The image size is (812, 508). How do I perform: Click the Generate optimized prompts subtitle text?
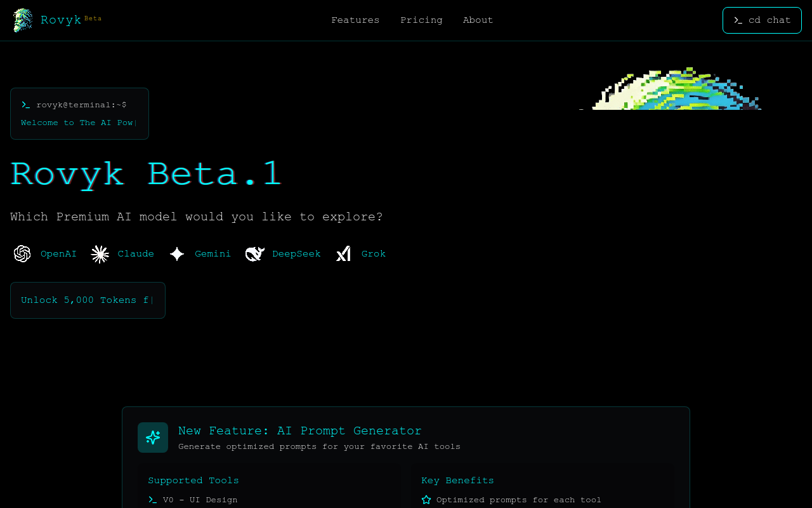[319, 446]
